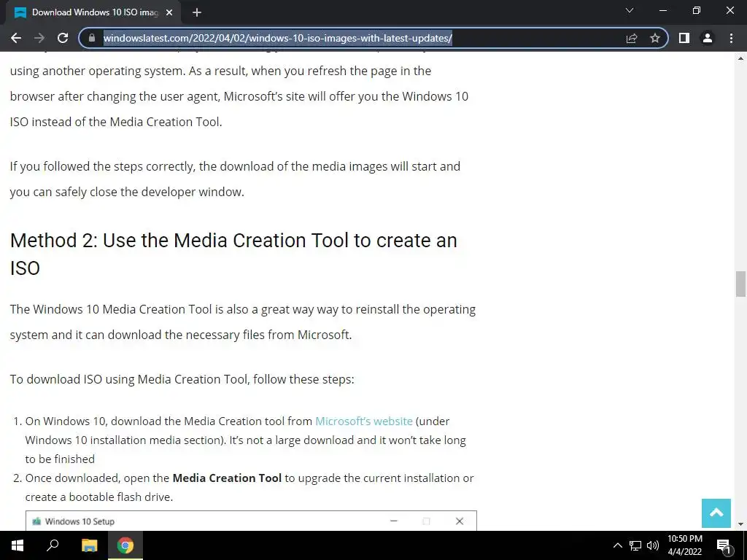The width and height of the screenshot is (747, 560).
Task: Show hidden system tray icons
Action: [x=617, y=545]
